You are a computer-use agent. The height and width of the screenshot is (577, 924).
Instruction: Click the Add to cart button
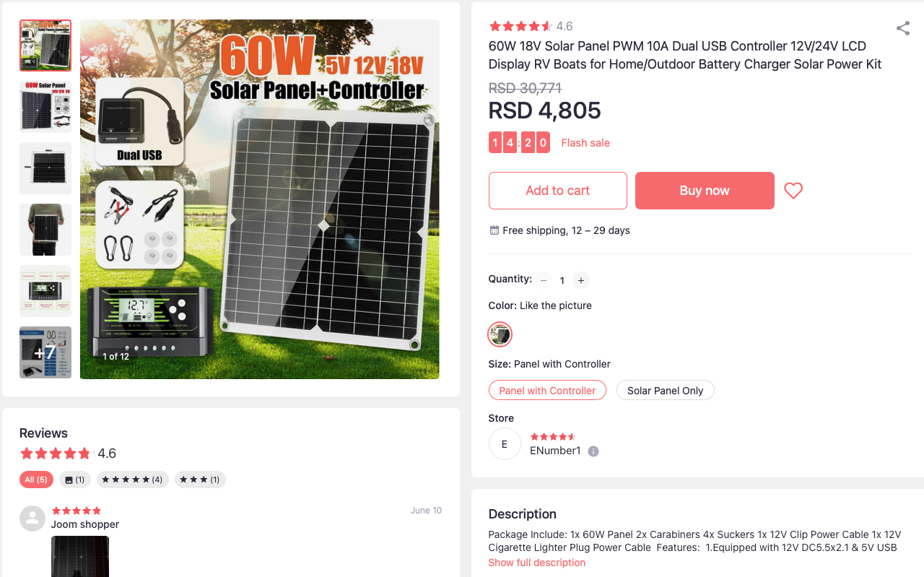click(558, 191)
